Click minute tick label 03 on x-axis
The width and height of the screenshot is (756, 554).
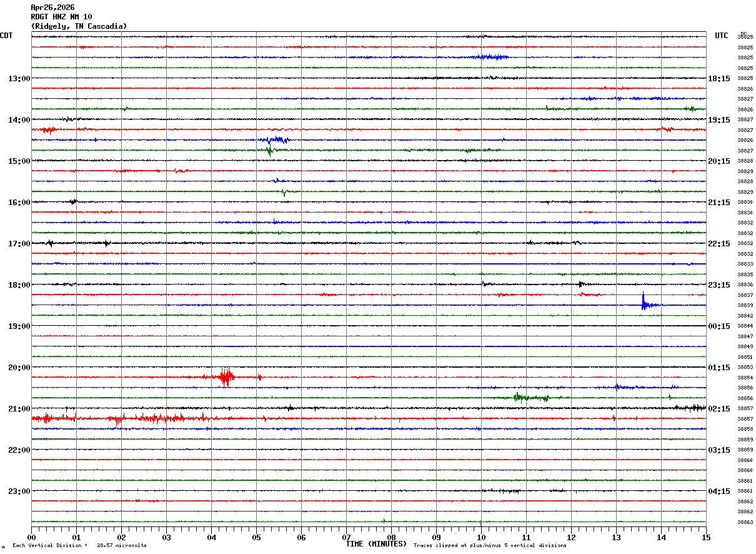[166, 538]
